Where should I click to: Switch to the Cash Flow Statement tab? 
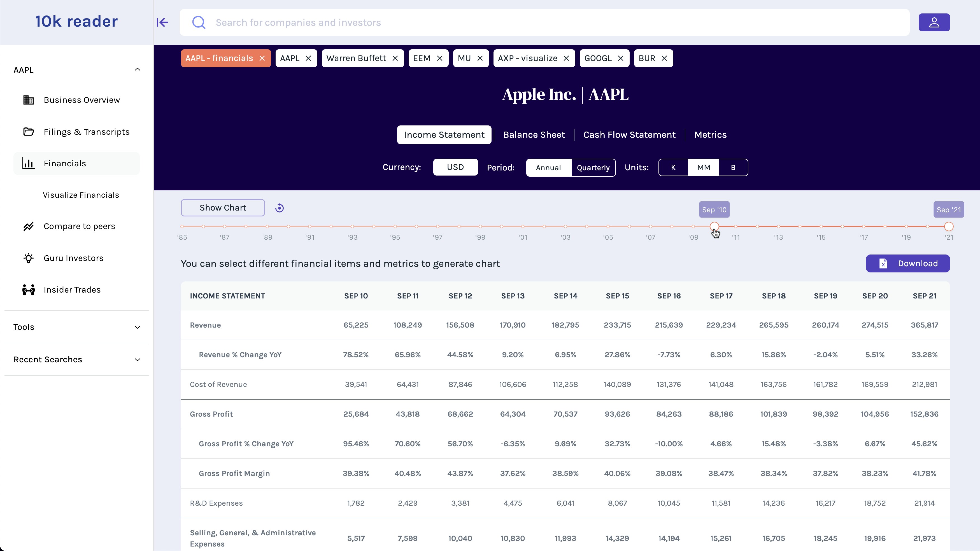coord(629,135)
